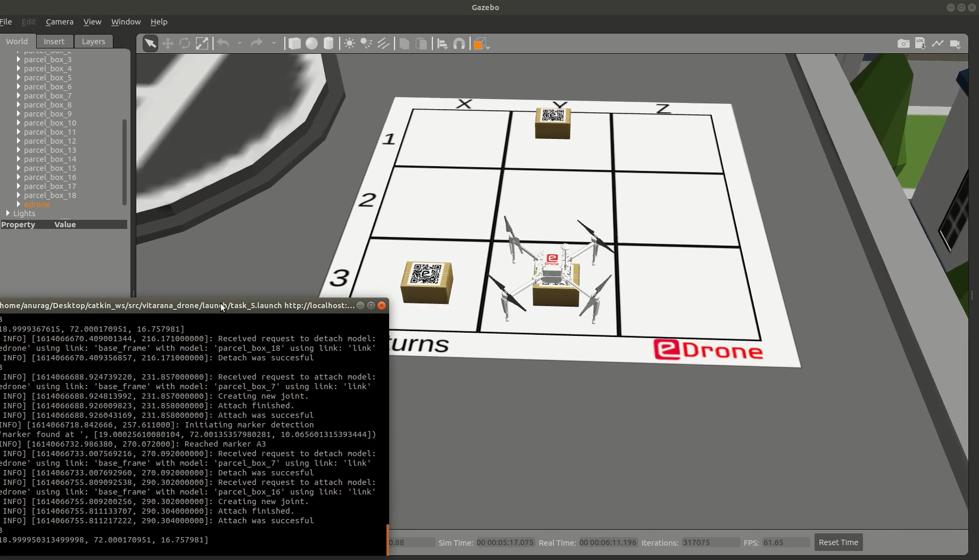This screenshot has height=560, width=979.
Task: Select the translate mode tool
Action: click(x=168, y=44)
